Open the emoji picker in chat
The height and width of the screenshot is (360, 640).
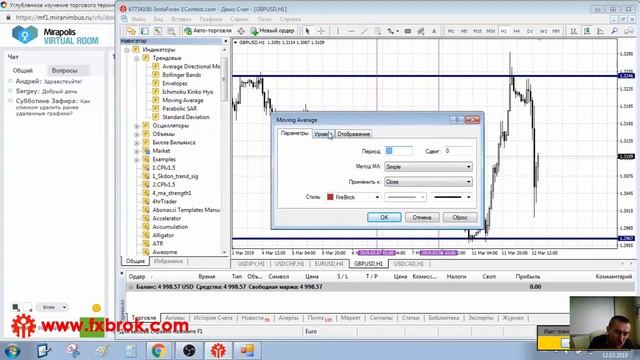coord(96,308)
